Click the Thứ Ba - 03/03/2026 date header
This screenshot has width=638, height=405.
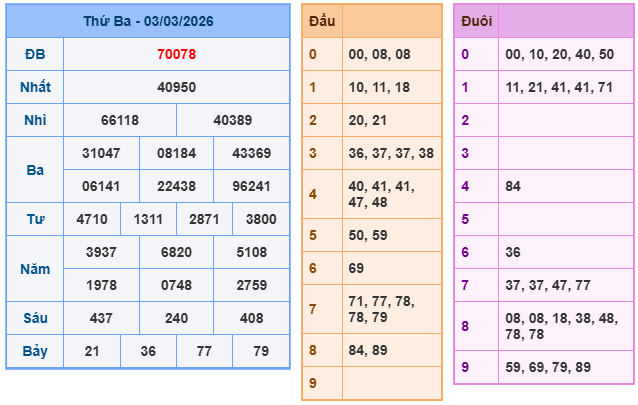tap(148, 21)
